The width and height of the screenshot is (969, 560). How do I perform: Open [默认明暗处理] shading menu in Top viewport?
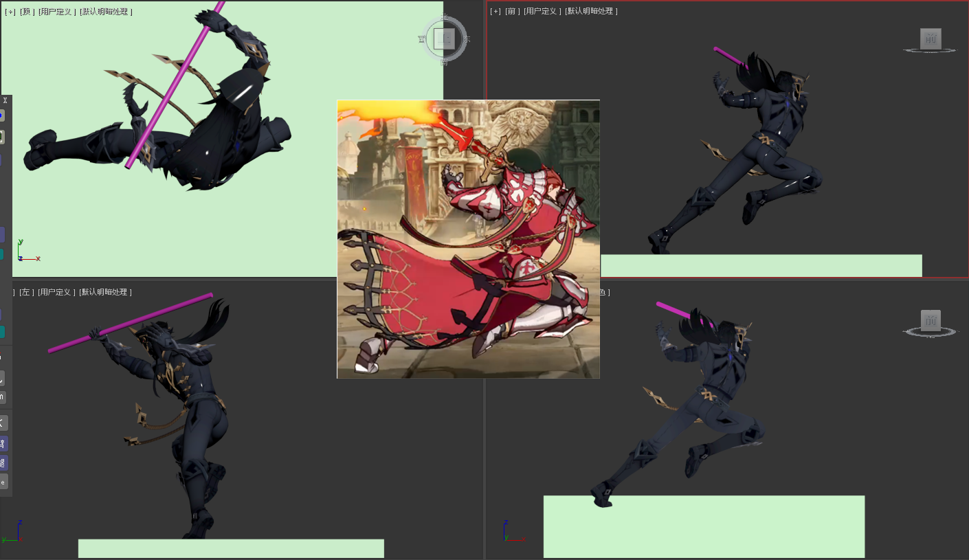[106, 12]
